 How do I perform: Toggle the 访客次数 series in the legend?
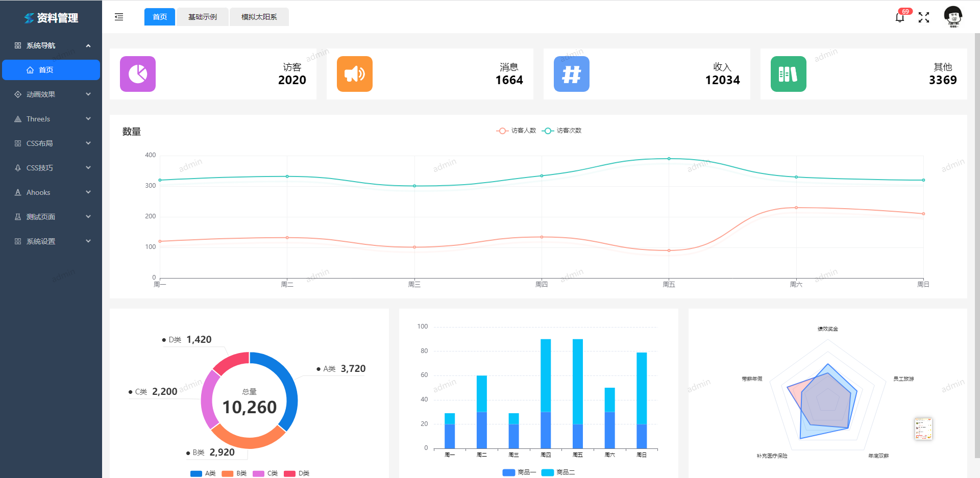click(x=561, y=131)
